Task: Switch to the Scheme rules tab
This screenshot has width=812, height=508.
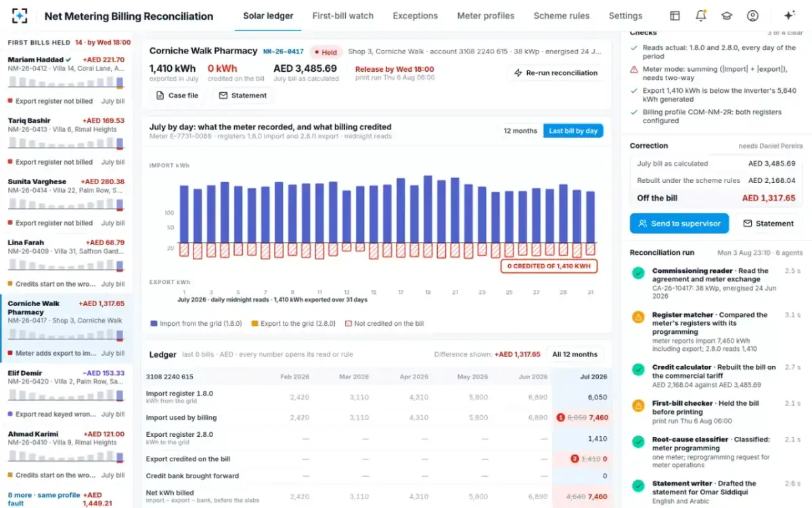Action: [562, 16]
